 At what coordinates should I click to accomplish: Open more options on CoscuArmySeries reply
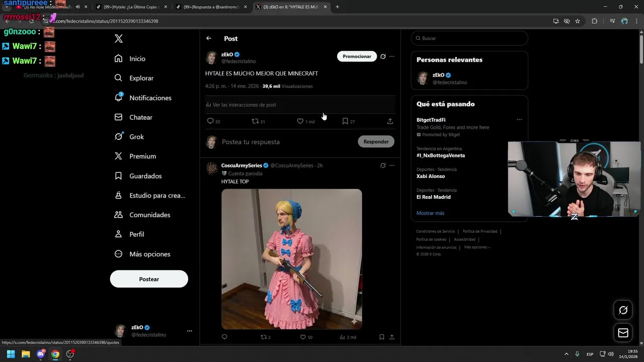click(392, 165)
